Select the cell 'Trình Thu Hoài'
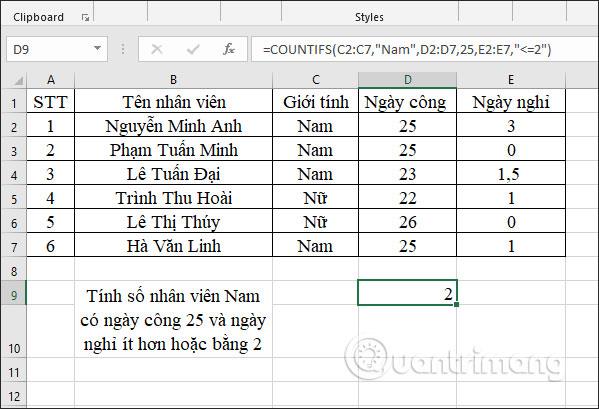The image size is (599, 409). pyautogui.click(x=173, y=198)
